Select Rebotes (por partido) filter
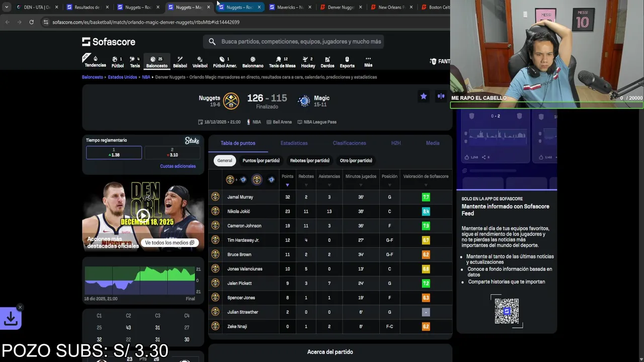Screen dimensions: 644x362 pyautogui.click(x=309, y=160)
